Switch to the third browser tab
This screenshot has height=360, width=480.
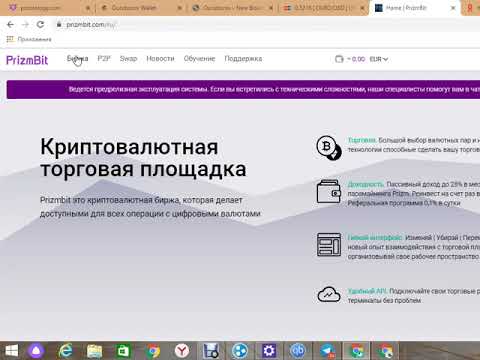232,8
